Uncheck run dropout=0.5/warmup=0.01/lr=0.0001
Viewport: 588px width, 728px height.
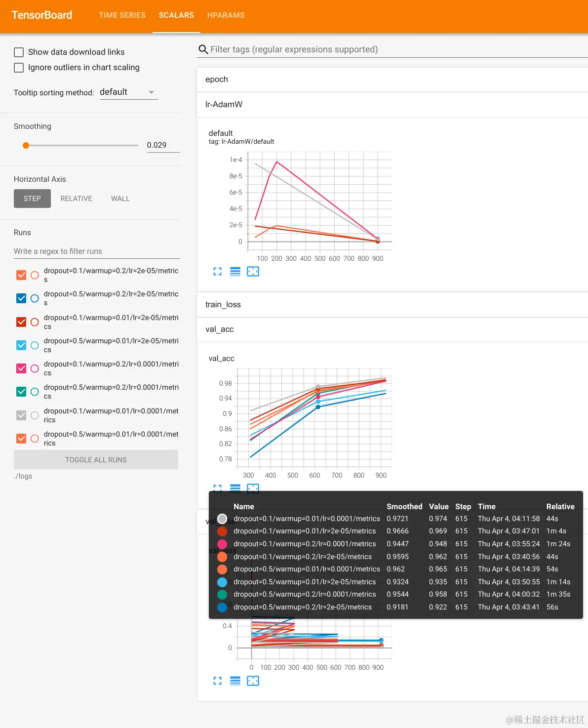[x=21, y=439]
